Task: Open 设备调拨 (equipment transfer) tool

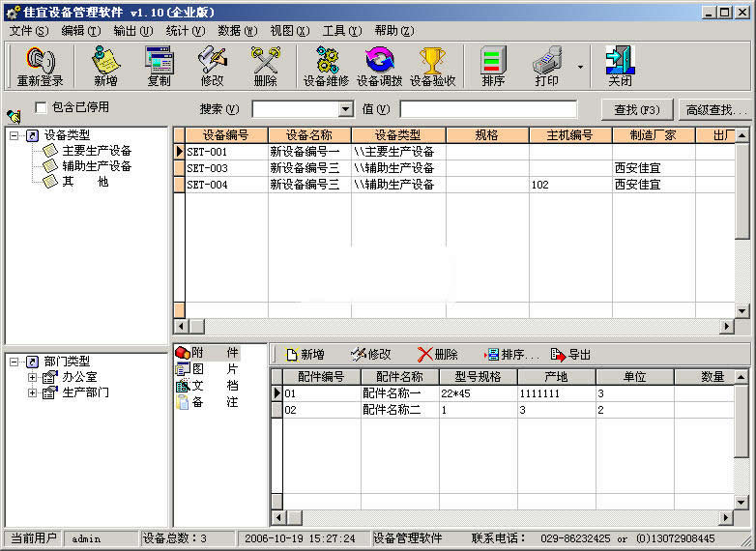Action: pos(379,66)
